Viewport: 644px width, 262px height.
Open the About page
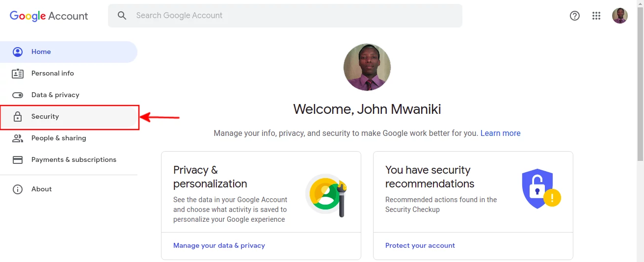[x=69, y=189]
